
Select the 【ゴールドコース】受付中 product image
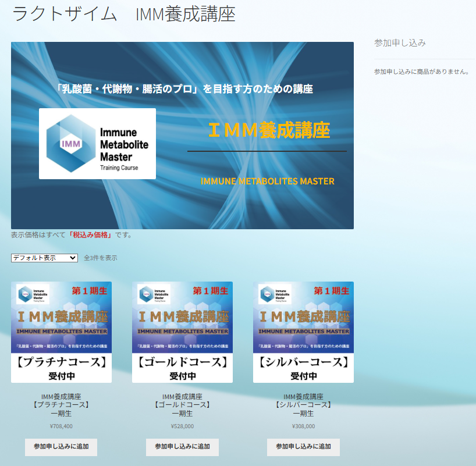182,332
